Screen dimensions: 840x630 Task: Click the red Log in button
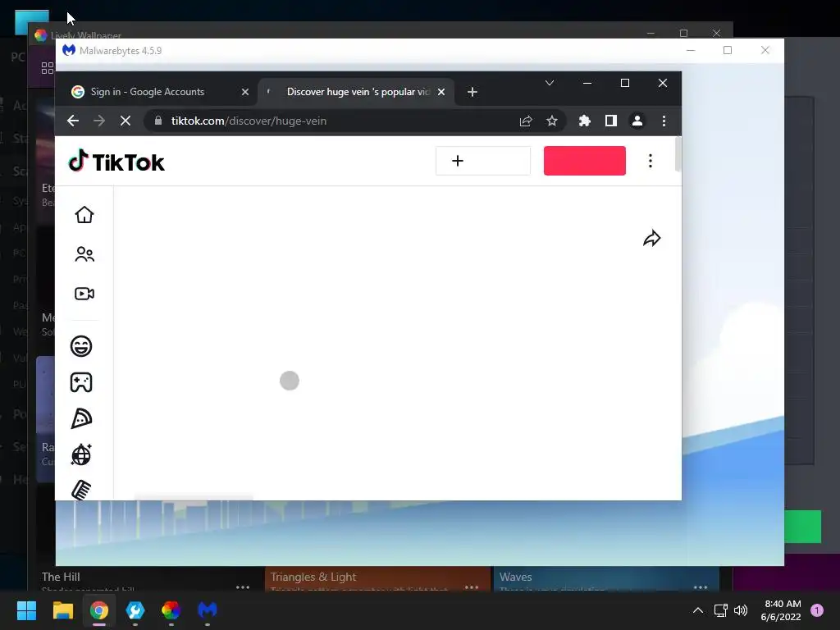[x=584, y=161]
